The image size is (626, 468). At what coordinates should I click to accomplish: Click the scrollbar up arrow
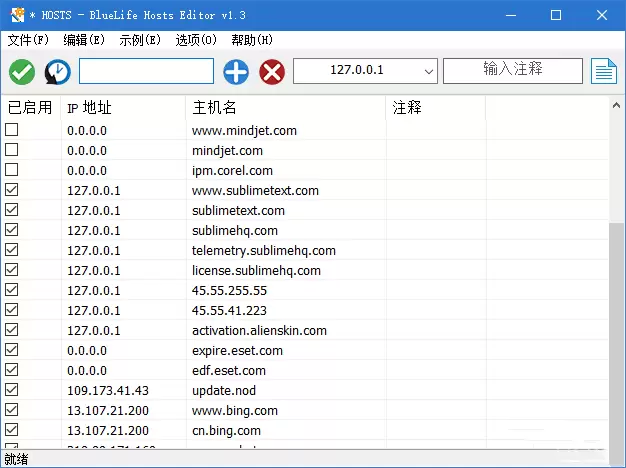click(616, 105)
